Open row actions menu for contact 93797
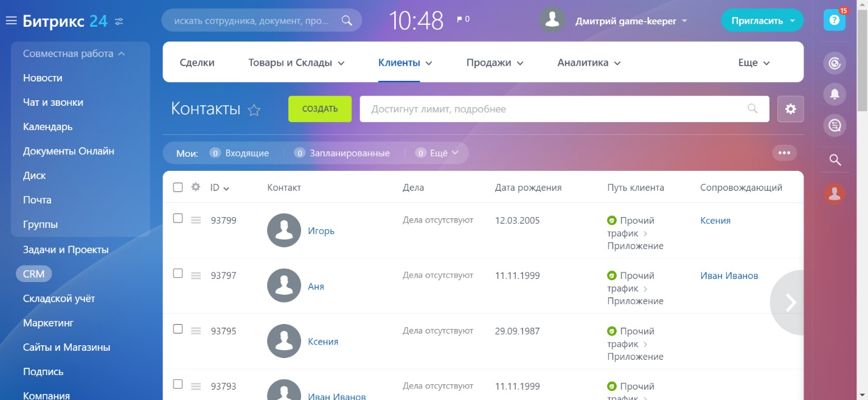868x400 pixels. [x=196, y=275]
